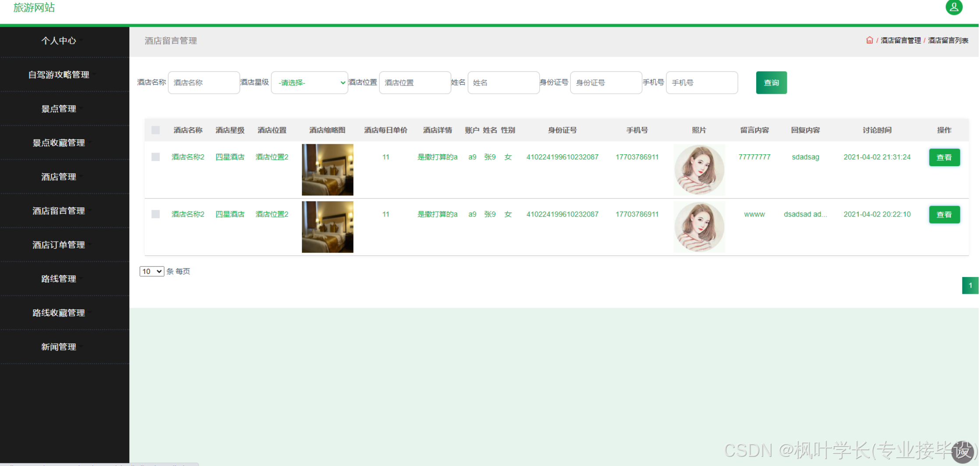Focus the 身份证号 search field
The image size is (980, 466).
606,82
